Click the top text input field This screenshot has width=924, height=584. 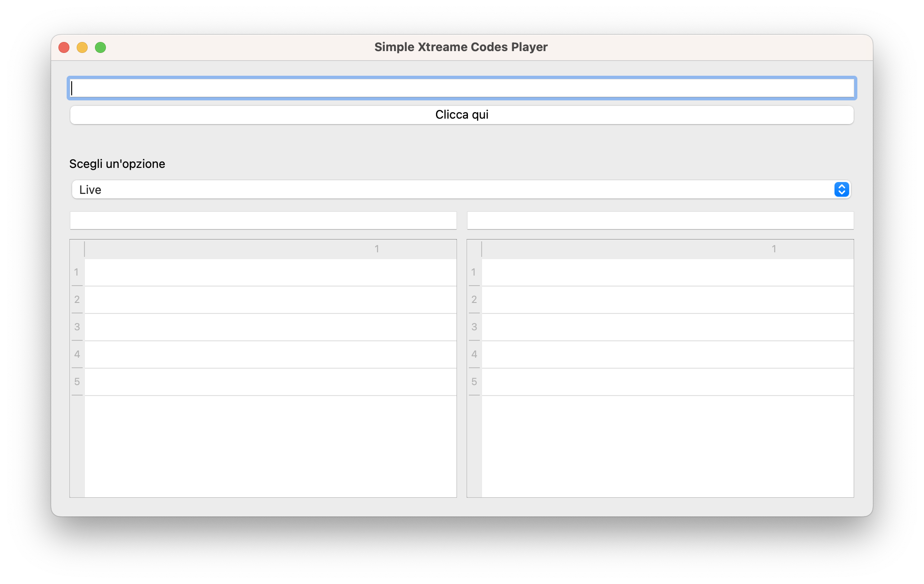coord(461,88)
